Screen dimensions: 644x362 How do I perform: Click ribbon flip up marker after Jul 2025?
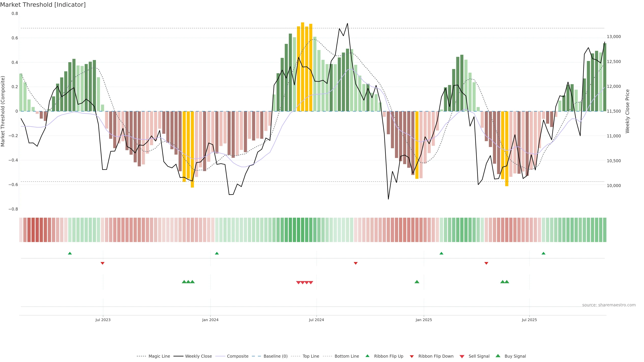click(544, 253)
